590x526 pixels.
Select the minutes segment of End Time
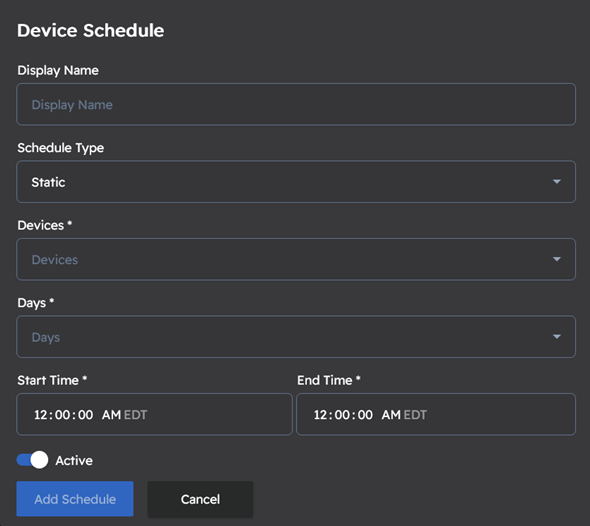[x=342, y=415]
